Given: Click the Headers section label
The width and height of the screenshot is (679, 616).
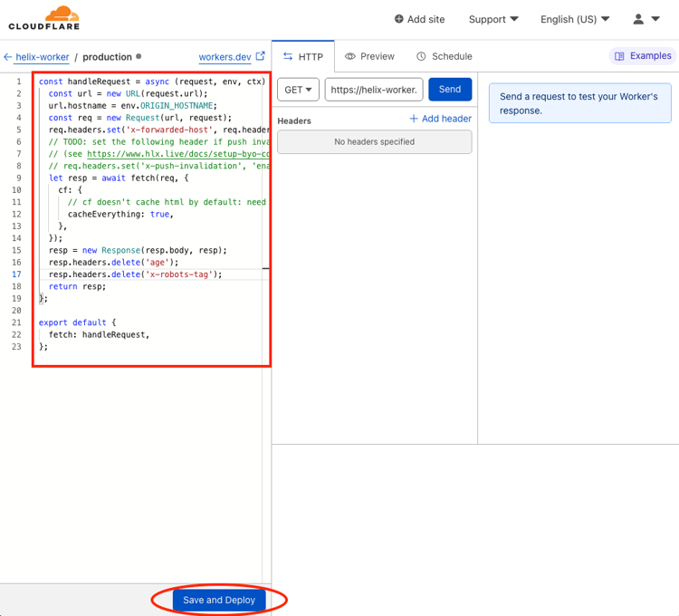Looking at the screenshot, I should [294, 120].
